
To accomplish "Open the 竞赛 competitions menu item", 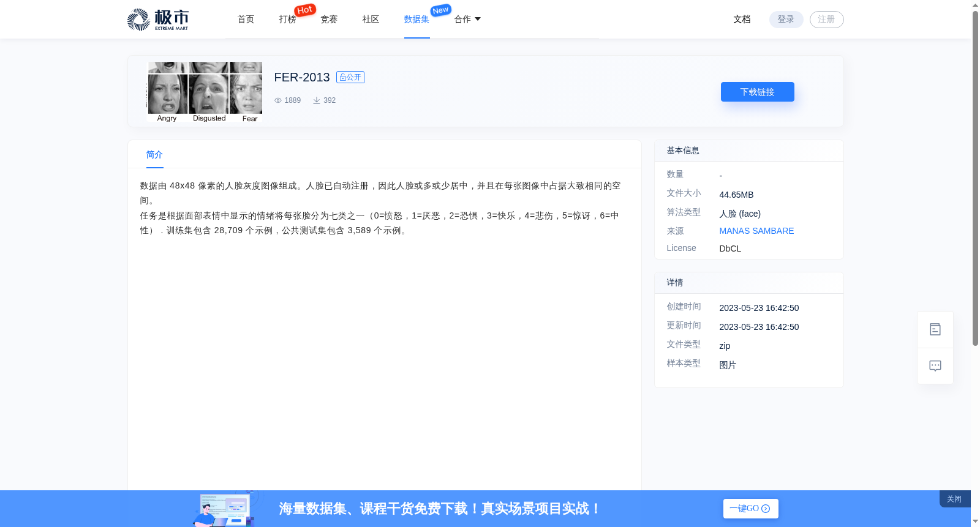I will point(330,20).
